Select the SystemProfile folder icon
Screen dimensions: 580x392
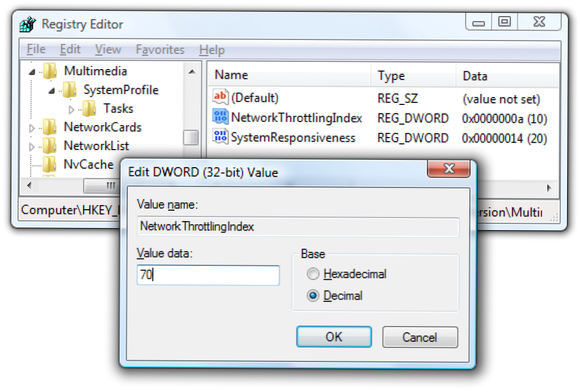pos(69,90)
